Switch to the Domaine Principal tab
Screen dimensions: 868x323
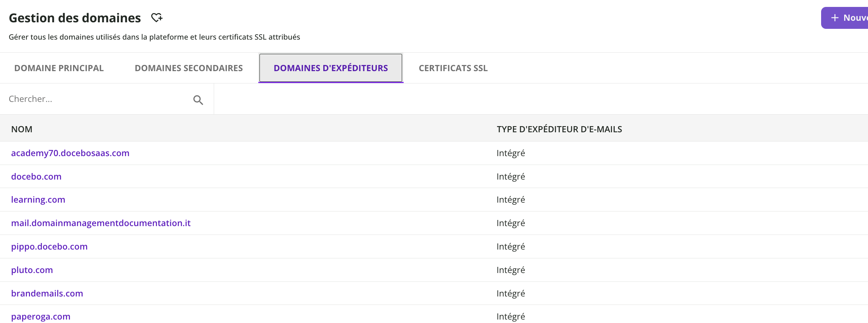[59, 68]
